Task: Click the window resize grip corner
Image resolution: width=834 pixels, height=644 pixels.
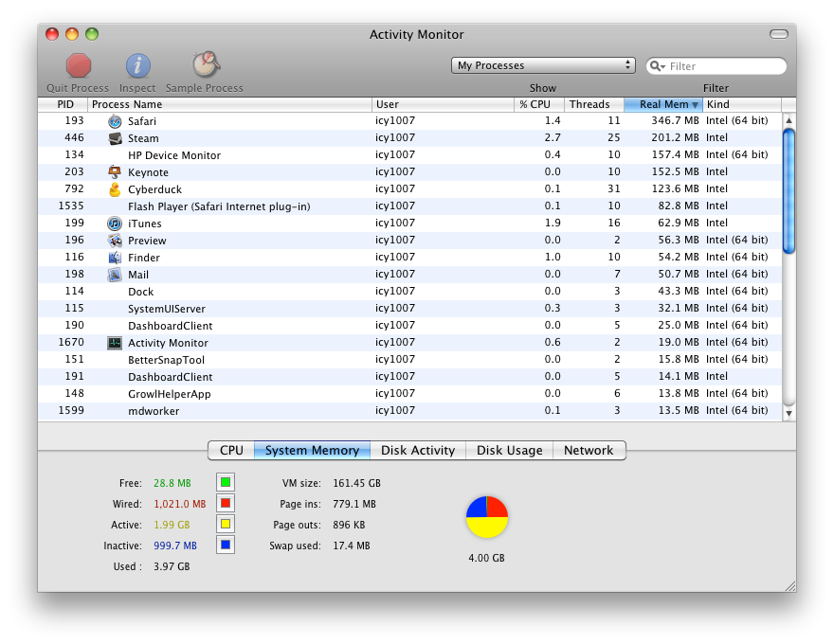Action: tap(790, 586)
